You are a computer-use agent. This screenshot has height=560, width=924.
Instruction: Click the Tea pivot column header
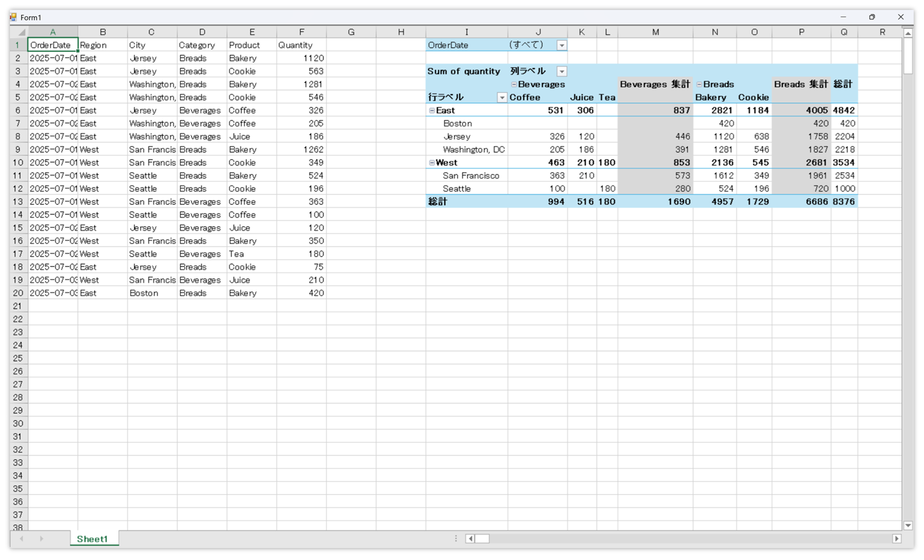click(x=607, y=97)
